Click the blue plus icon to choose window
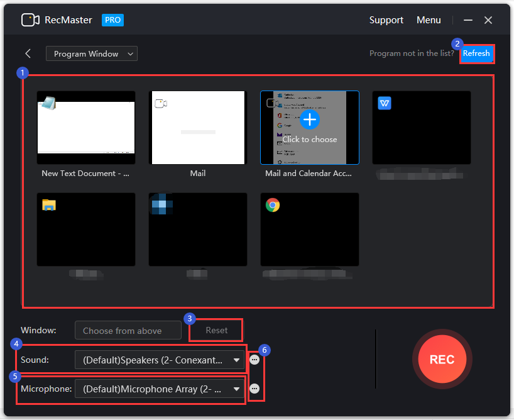This screenshot has width=514, height=420. [x=309, y=119]
